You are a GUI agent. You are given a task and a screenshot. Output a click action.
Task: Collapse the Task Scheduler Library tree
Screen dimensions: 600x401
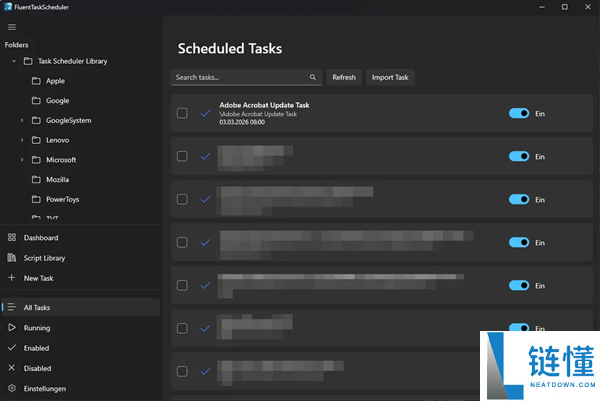(14, 61)
